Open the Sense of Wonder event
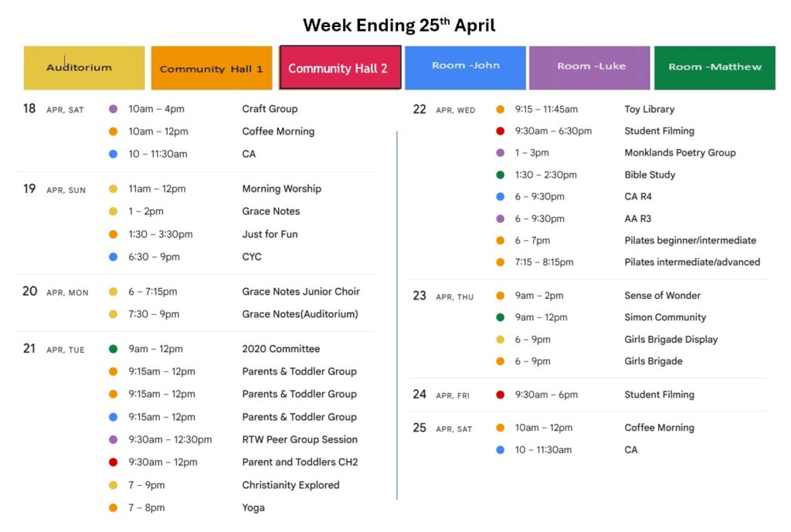 coord(662,296)
